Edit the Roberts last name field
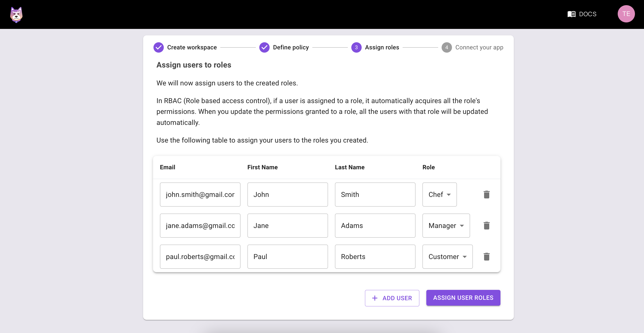644x333 pixels. tap(375, 256)
